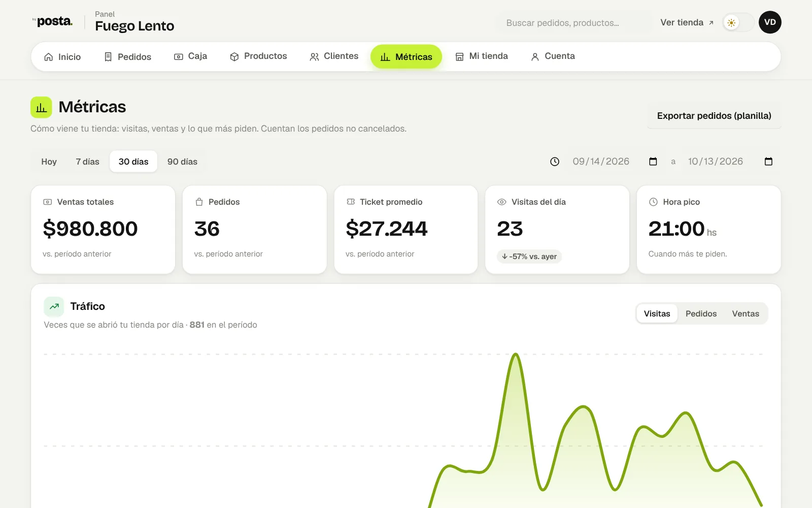812x508 pixels.
Task: Open calendar picker for start date
Action: (653, 162)
